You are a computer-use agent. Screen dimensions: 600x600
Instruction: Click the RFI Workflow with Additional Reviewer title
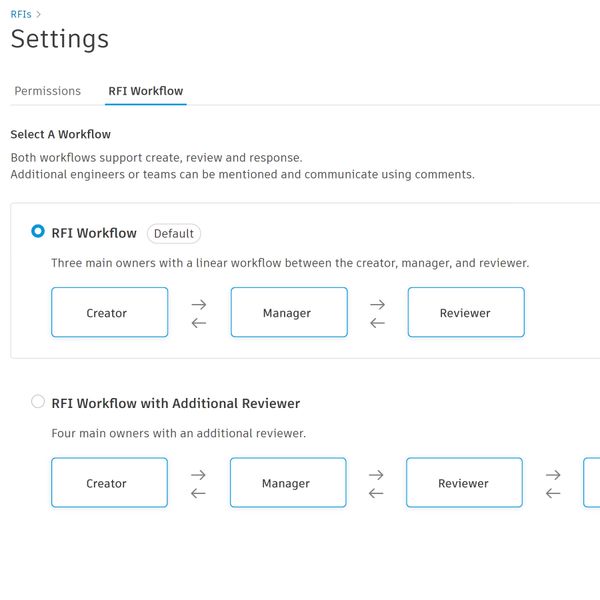click(175, 403)
